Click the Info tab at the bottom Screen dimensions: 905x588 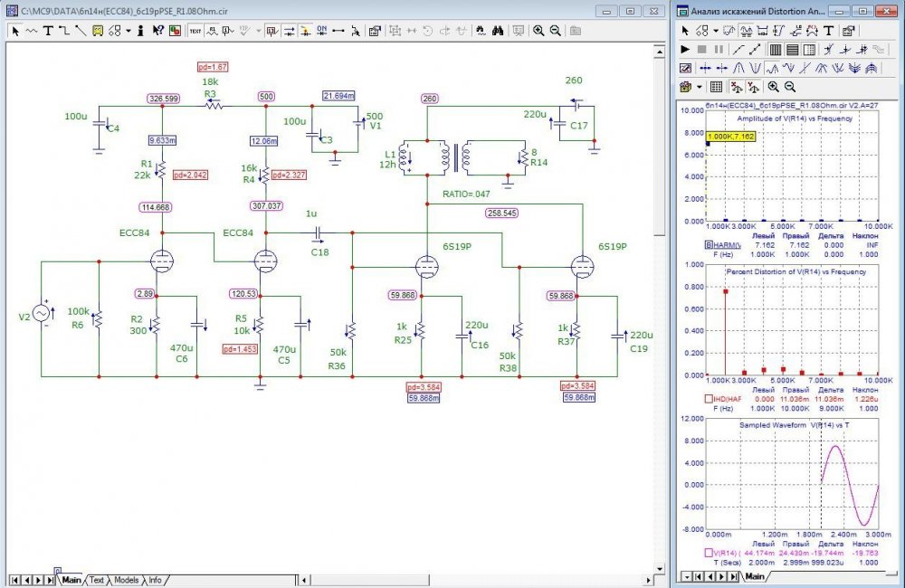pyautogui.click(x=156, y=580)
